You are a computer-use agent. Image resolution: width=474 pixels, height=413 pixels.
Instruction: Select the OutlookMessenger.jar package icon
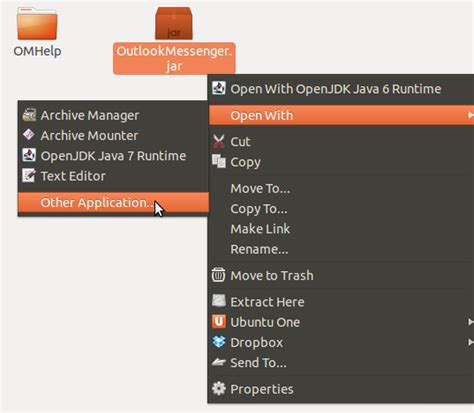click(x=174, y=24)
